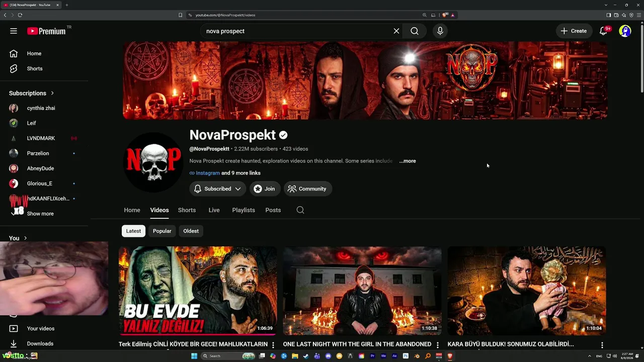Open Blender from the taskbar
644x362 pixels.
pos(417,356)
